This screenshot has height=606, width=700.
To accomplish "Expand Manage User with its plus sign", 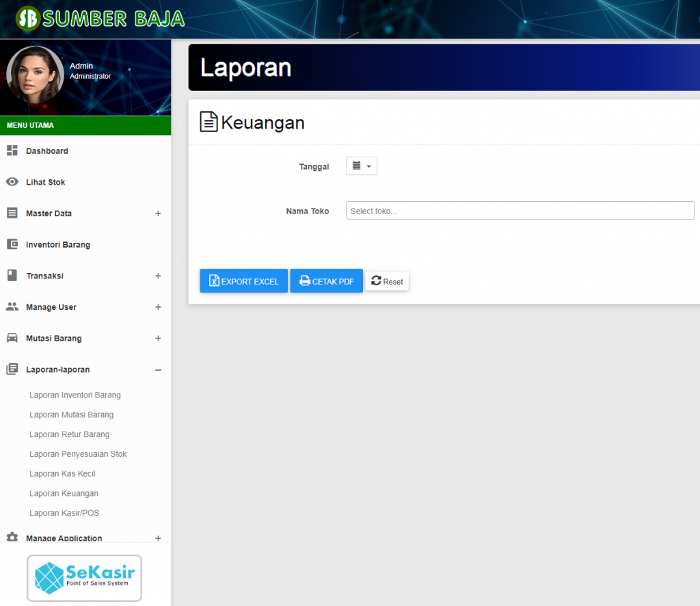I will tap(158, 307).
